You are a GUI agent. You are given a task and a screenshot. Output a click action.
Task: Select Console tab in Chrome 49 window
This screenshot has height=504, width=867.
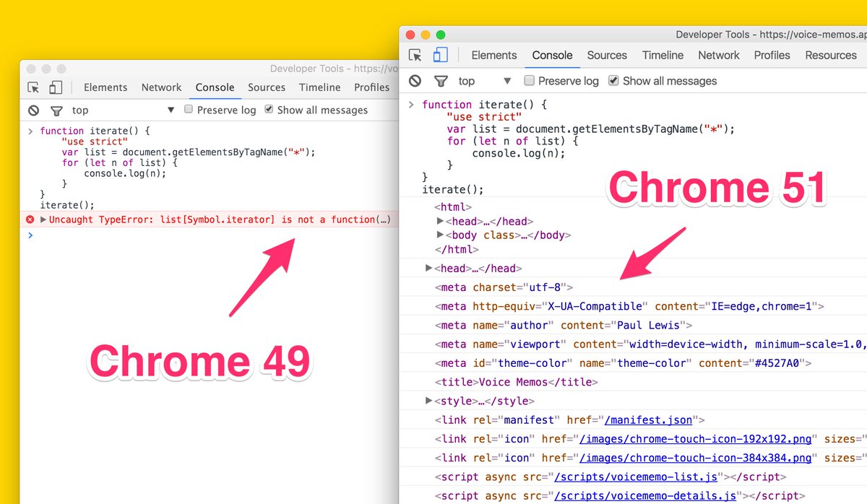(x=215, y=87)
